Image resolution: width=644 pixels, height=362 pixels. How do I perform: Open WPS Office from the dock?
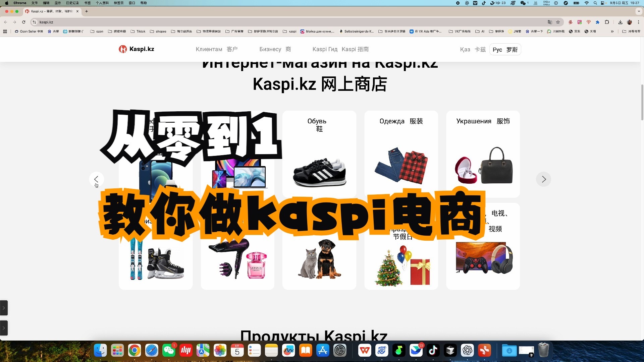365,351
